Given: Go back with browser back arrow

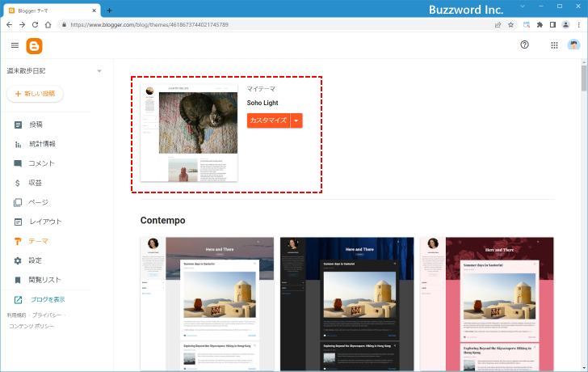Looking at the screenshot, I should coord(10,25).
